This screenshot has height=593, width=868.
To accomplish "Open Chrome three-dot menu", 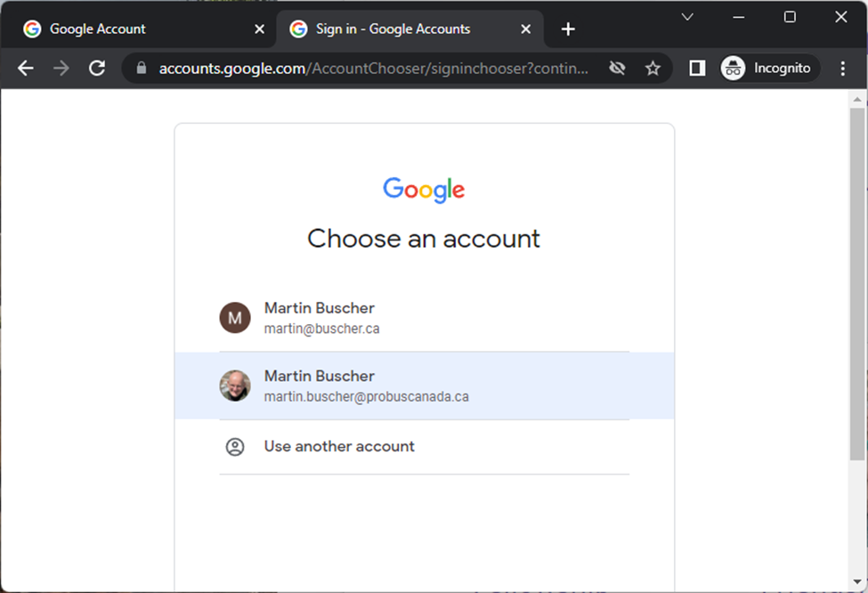I will tap(843, 68).
